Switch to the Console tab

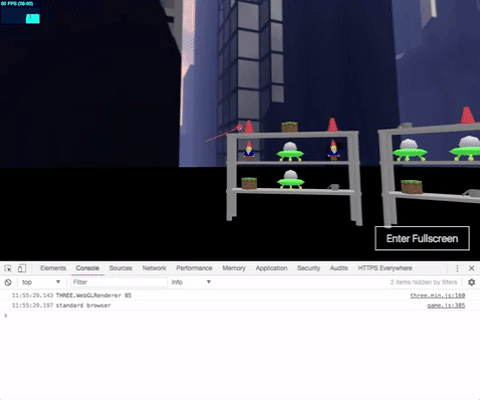87,268
